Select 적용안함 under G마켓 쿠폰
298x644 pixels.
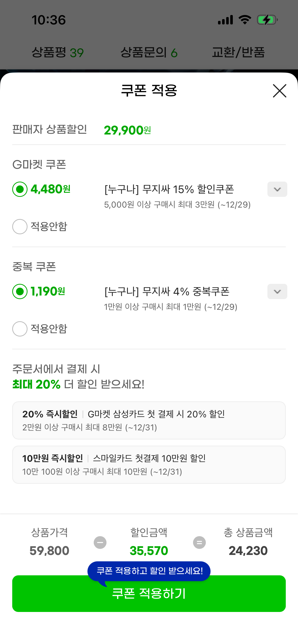(x=20, y=226)
